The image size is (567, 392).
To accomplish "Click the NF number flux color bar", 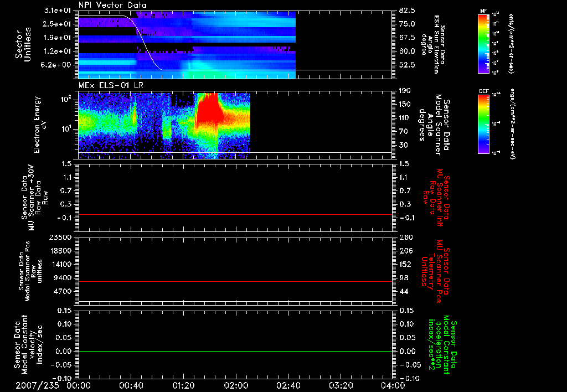I will [483, 44].
